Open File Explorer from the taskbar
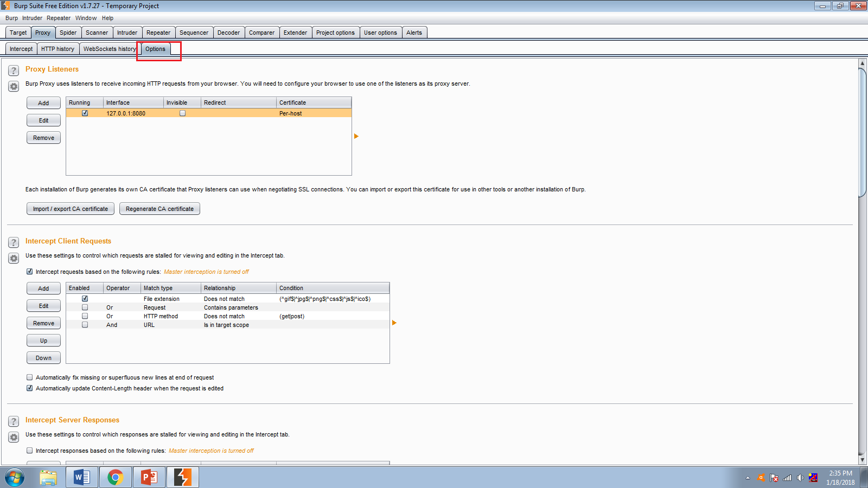Viewport: 868px width, 488px height. [x=48, y=478]
